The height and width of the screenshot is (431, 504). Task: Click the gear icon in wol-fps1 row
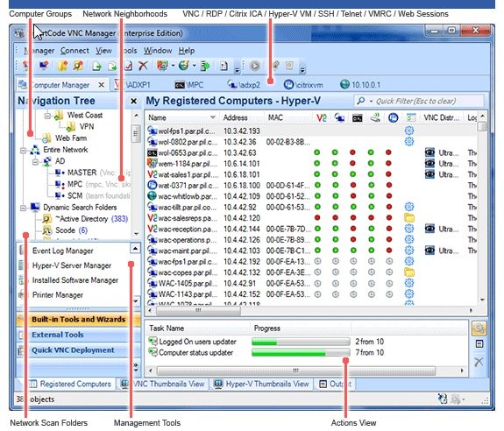pyautogui.click(x=409, y=131)
